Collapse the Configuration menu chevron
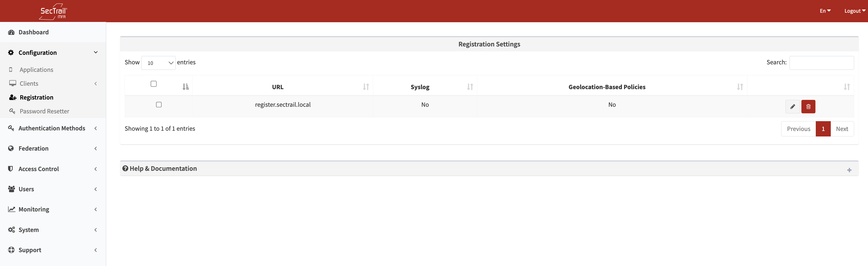 click(x=95, y=52)
